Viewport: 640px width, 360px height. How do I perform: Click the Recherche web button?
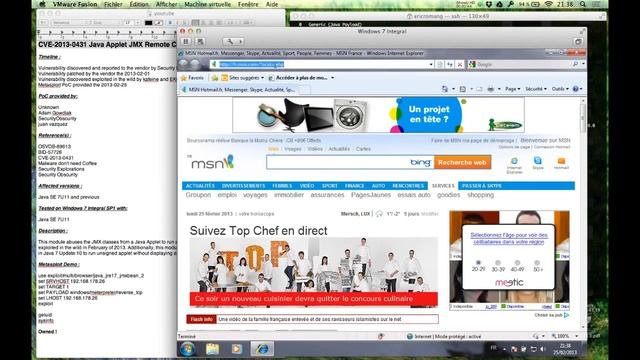pyautogui.click(x=462, y=162)
